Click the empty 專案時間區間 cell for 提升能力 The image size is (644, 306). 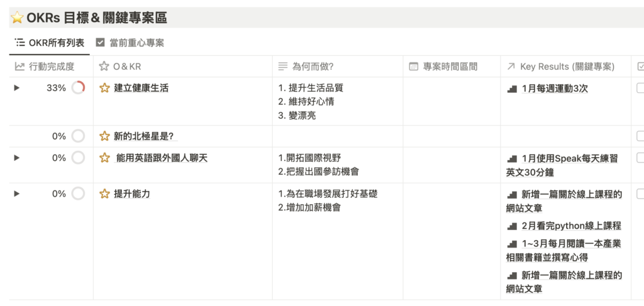[452, 241]
